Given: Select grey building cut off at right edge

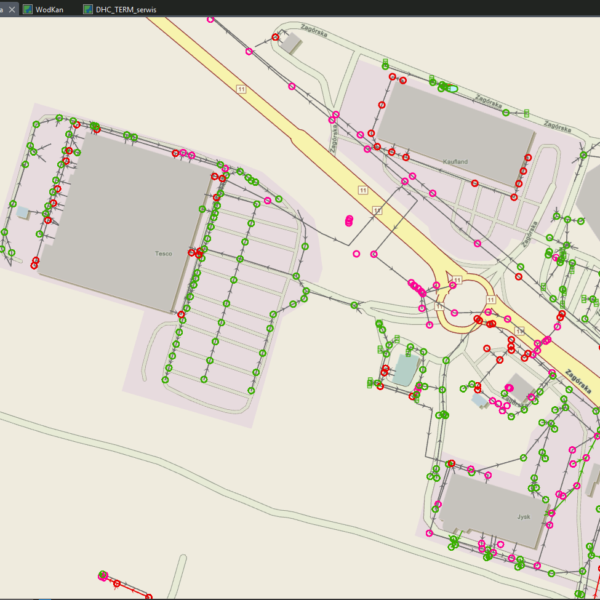Looking at the screenshot, I should 590,193.
